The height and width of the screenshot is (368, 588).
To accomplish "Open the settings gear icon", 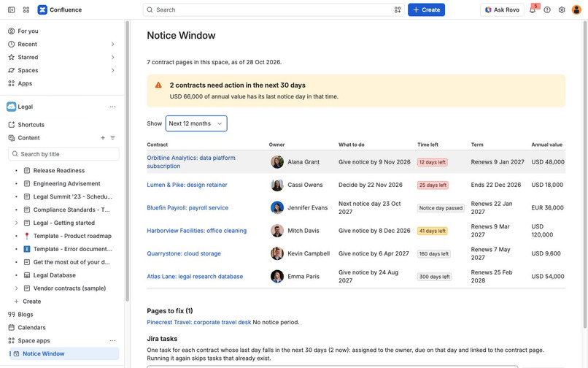I will [x=562, y=10].
